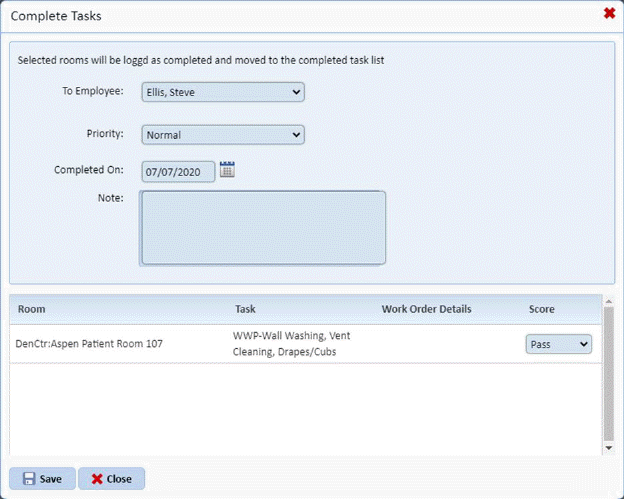Open the calendar date picker icon
Screen dimensions: 624x499
tap(227, 170)
